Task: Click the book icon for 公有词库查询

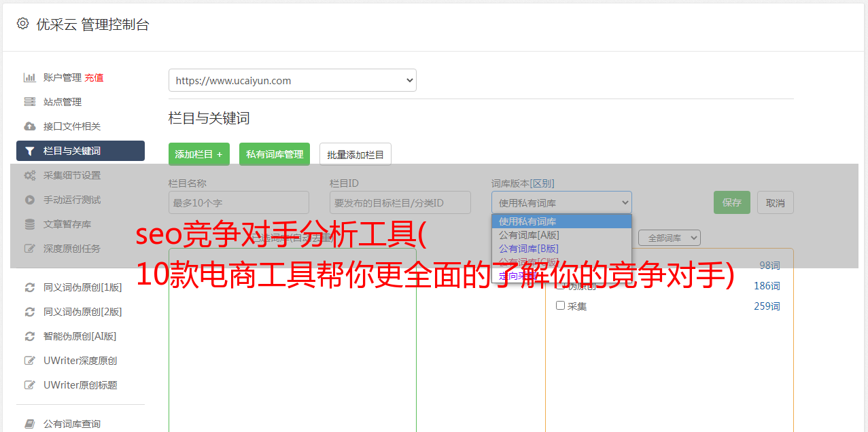Action: point(29,424)
